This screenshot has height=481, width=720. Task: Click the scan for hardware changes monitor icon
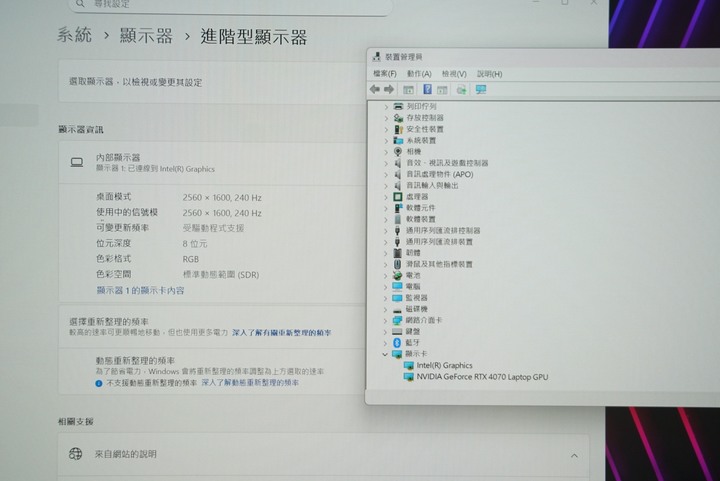point(481,90)
